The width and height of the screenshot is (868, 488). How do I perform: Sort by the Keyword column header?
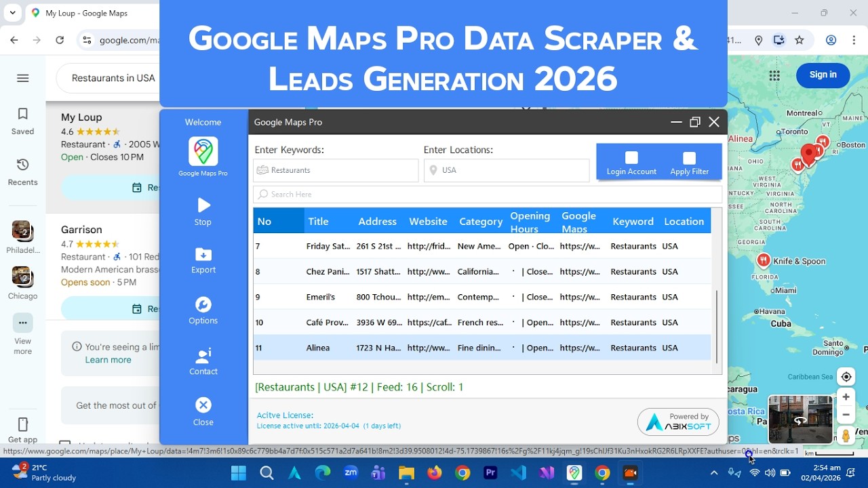[633, 221]
